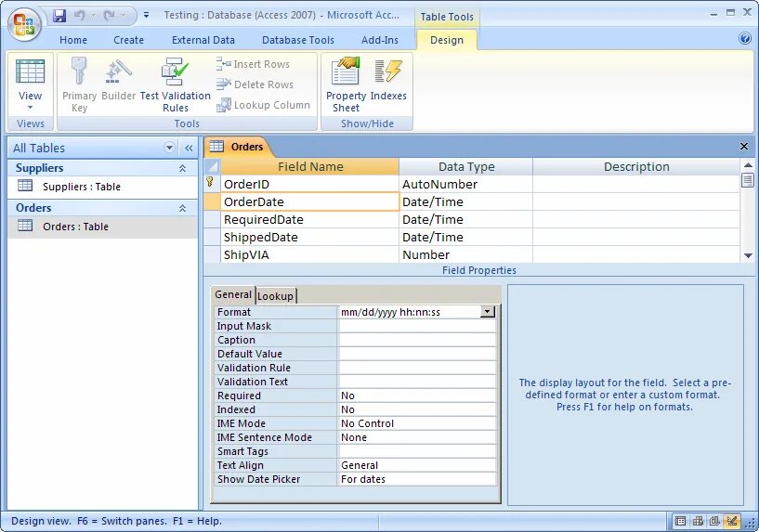Click AutoNumber data type for OrderID
Screen dimensions: 759x532
466,184
